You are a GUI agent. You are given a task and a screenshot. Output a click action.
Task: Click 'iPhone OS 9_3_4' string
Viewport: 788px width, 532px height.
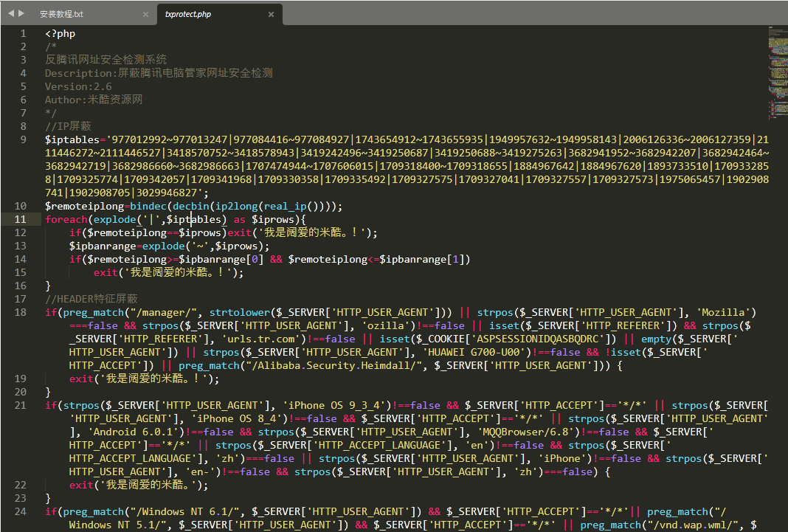tap(336, 405)
